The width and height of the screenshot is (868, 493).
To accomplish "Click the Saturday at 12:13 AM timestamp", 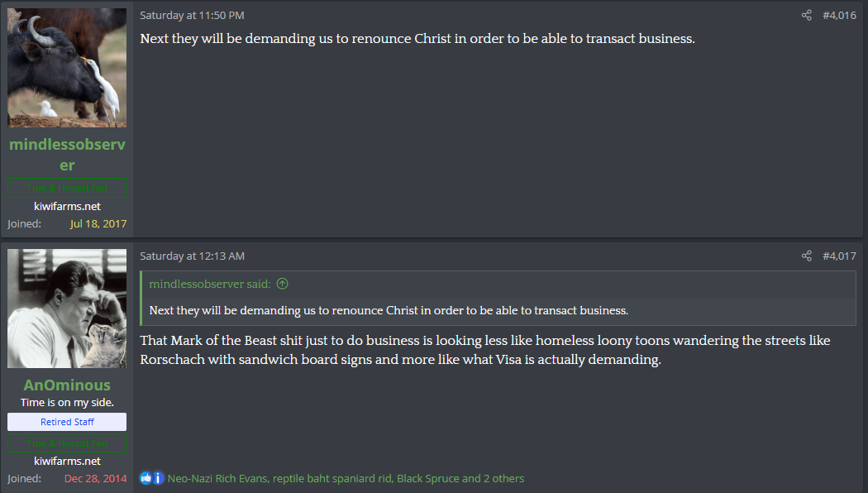I will click(x=192, y=256).
